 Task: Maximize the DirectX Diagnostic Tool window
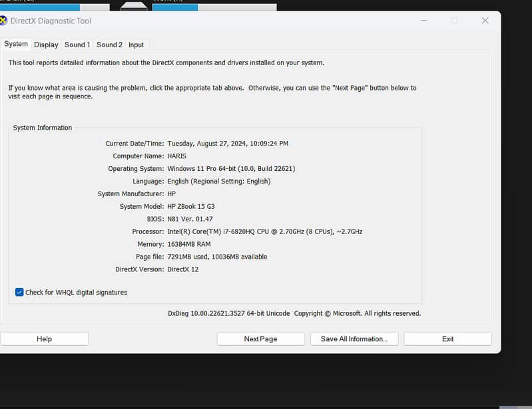tap(454, 21)
